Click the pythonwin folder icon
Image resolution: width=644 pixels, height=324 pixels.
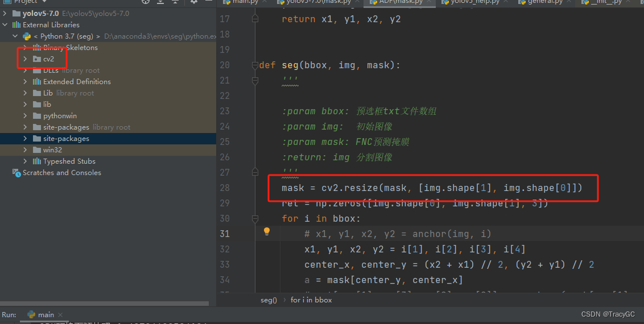pos(37,115)
